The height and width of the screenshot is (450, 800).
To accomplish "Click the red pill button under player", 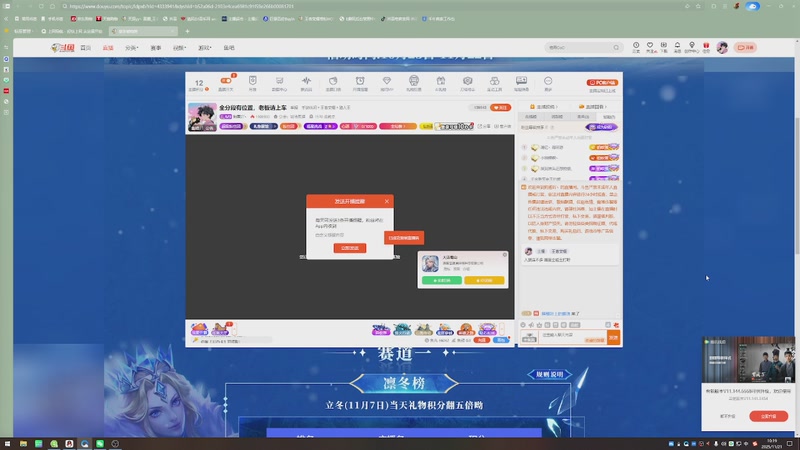I will [482, 340].
